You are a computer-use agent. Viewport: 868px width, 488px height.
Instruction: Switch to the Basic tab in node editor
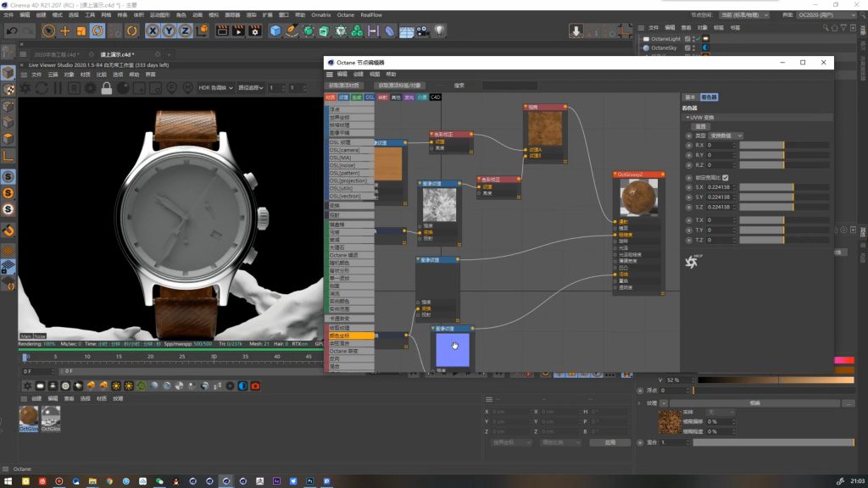pyautogui.click(x=690, y=97)
